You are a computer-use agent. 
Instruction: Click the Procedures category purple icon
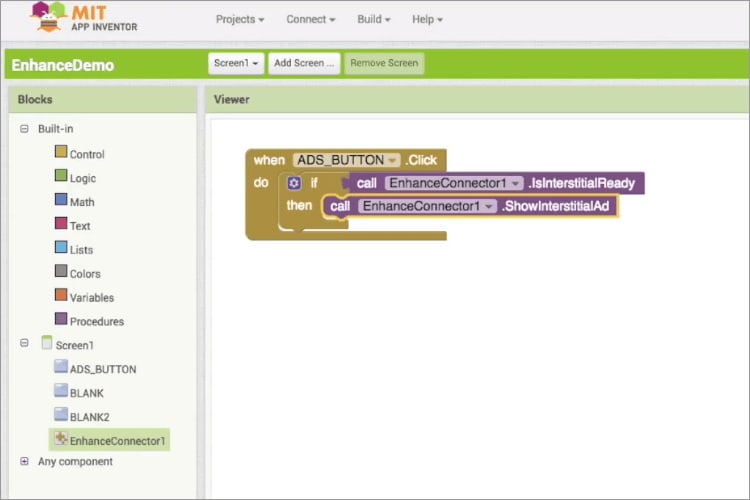[x=61, y=319]
